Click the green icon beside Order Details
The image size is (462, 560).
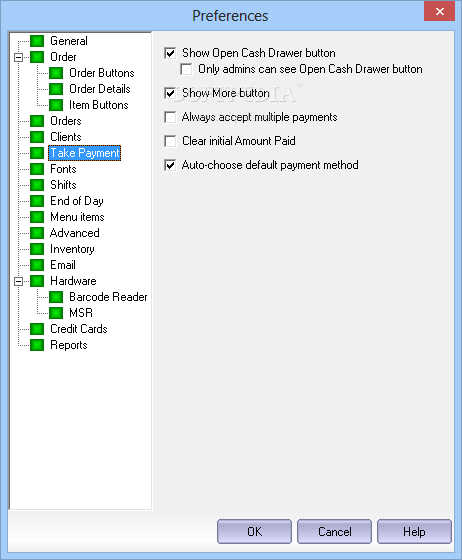(56, 89)
